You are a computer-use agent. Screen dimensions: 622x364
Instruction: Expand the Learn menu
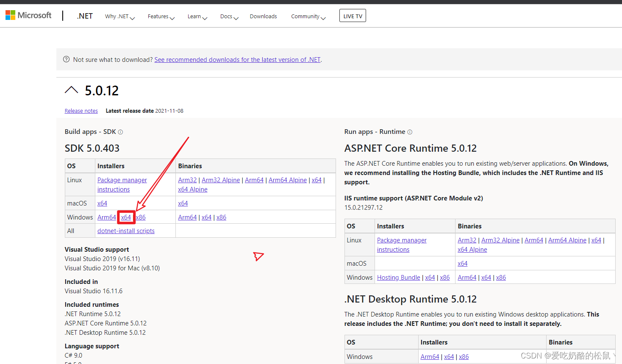point(197,17)
